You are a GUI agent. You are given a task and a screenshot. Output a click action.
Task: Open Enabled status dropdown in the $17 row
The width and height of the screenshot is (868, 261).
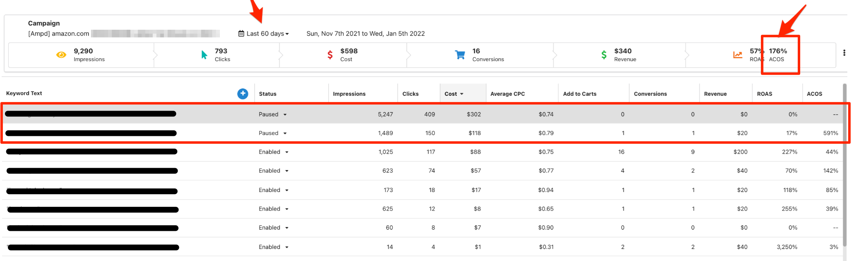[x=274, y=190]
